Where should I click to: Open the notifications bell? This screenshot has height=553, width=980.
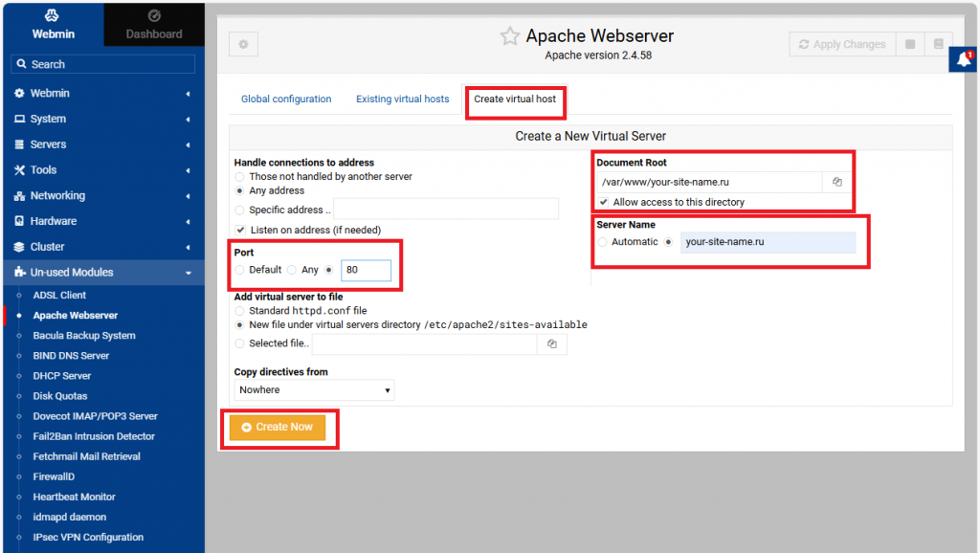[963, 59]
